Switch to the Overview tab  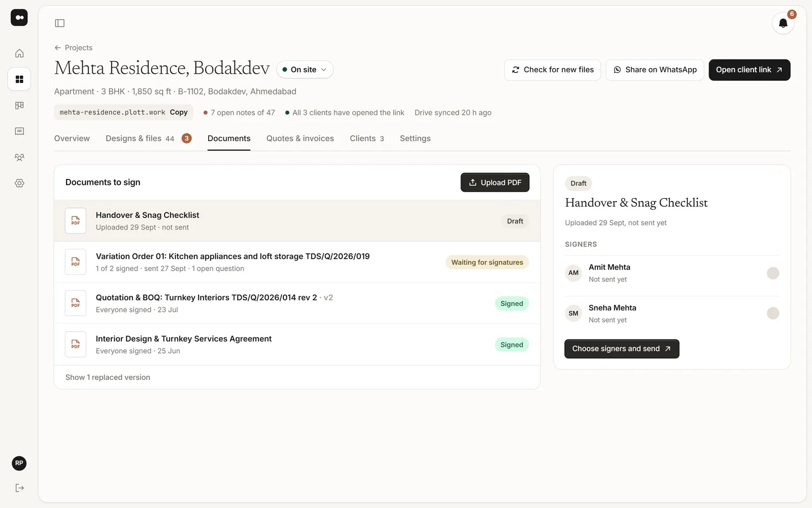[72, 138]
